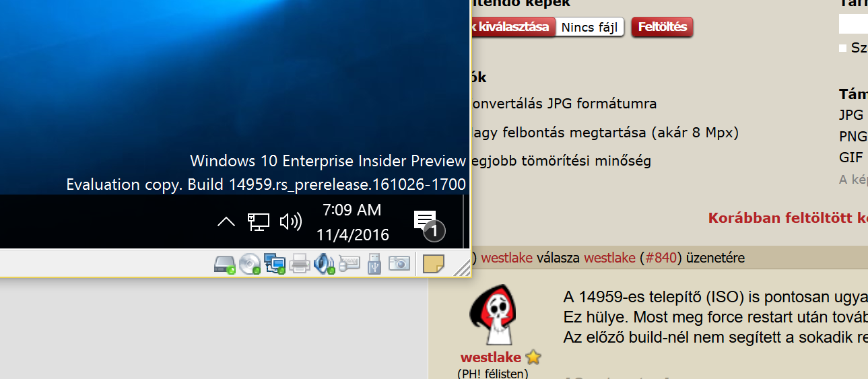Click the 'Windows 10 Enterprise Insider Preview' watermark line
This screenshot has width=868, height=379.
tap(328, 161)
